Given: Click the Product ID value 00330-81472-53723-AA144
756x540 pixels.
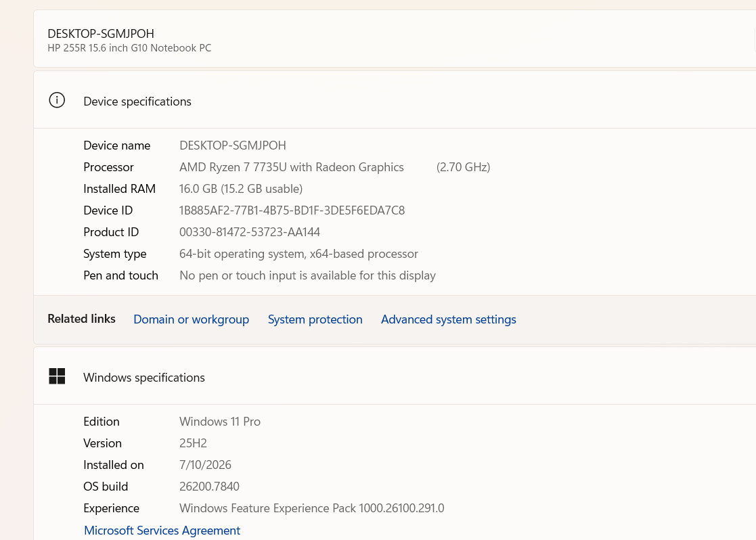Looking at the screenshot, I should (x=249, y=232).
